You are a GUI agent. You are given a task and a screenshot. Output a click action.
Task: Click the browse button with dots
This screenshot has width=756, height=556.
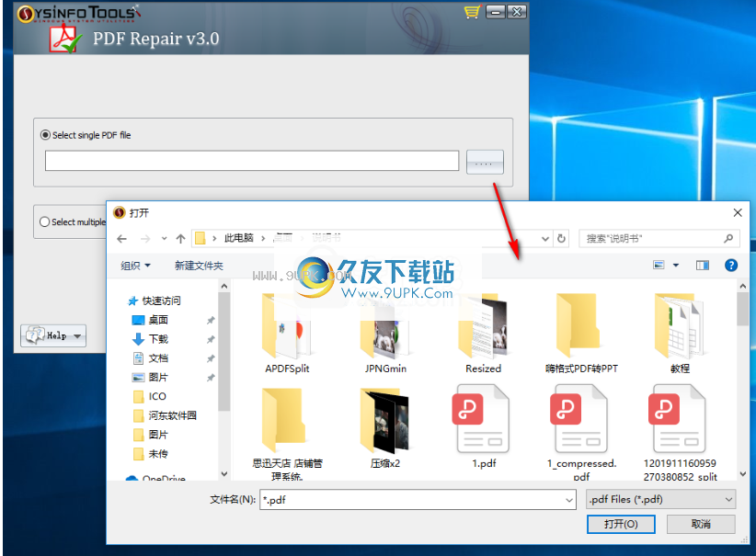(485, 162)
